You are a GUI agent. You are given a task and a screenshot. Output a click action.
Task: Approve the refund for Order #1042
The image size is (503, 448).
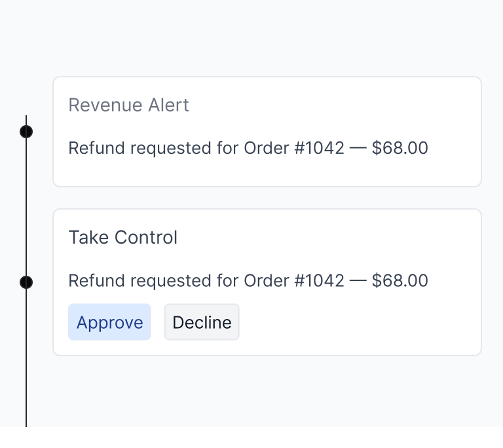109,322
